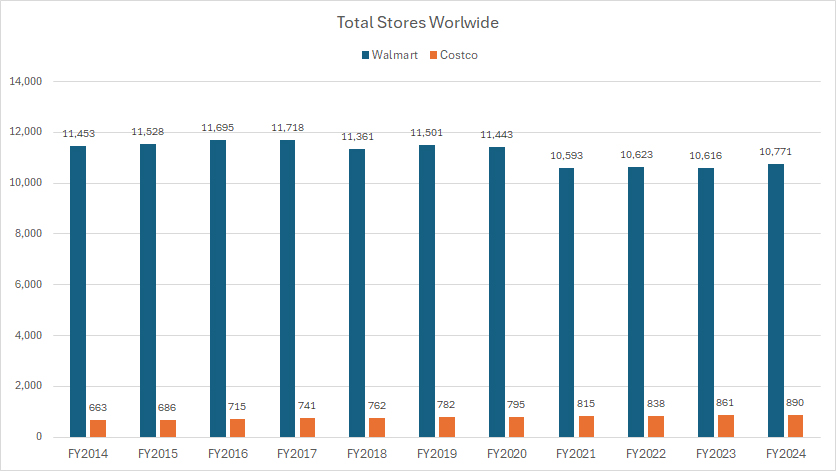
Task: Click the 11,361 data label
Action: pos(357,137)
